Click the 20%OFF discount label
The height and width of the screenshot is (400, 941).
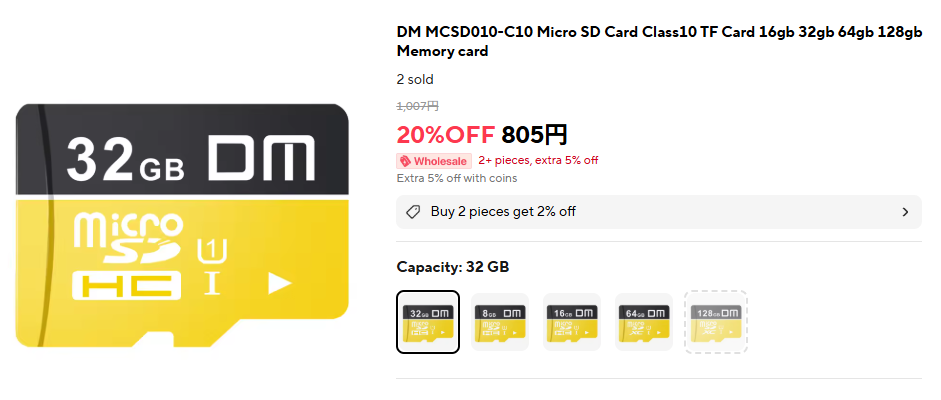445,134
